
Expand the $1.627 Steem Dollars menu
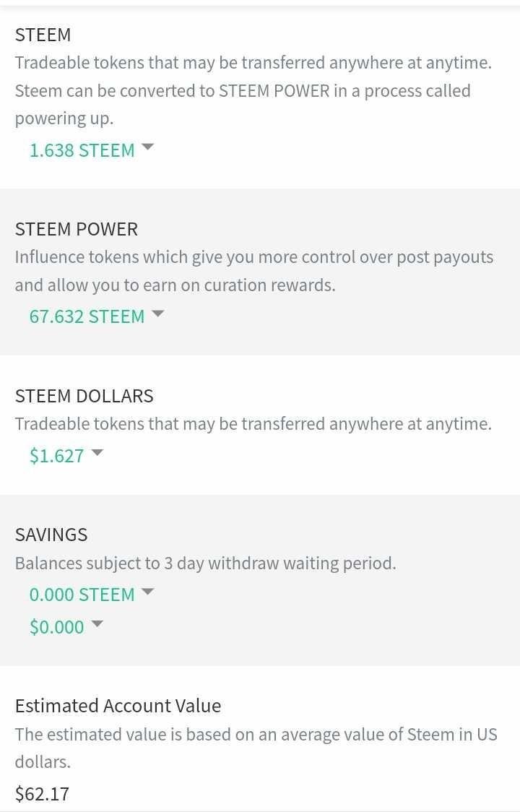56,456
